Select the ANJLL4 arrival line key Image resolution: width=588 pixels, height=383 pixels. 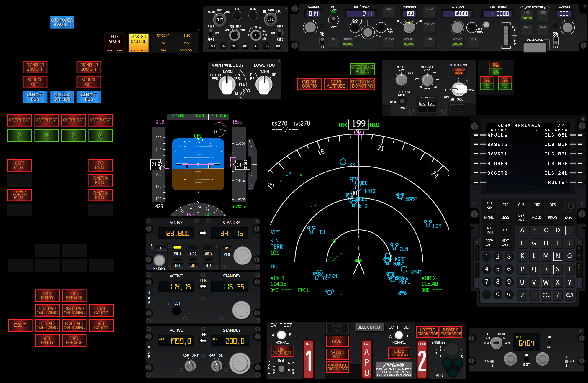tap(476, 135)
